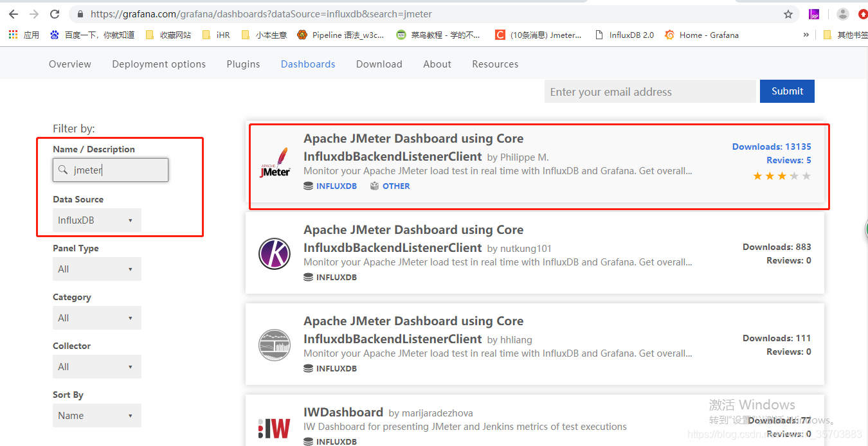The image size is (868, 446).
Task: Open the About tab
Action: pos(437,64)
